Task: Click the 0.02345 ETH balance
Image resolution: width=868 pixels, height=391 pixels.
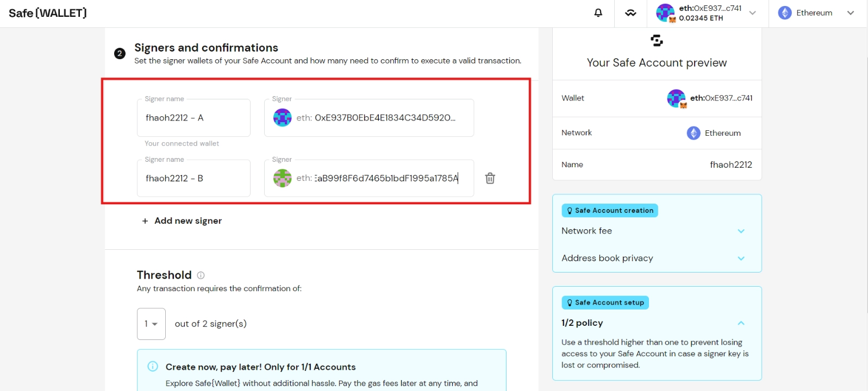Action: coord(701,18)
